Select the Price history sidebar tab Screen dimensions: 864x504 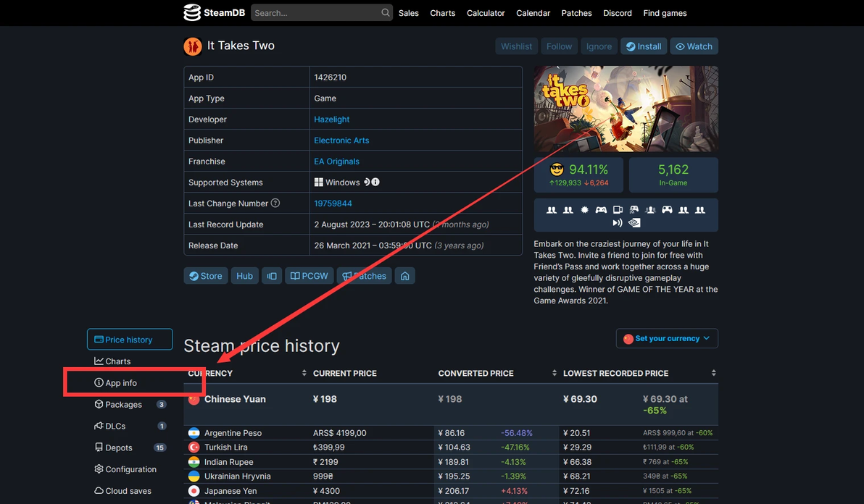tap(130, 340)
